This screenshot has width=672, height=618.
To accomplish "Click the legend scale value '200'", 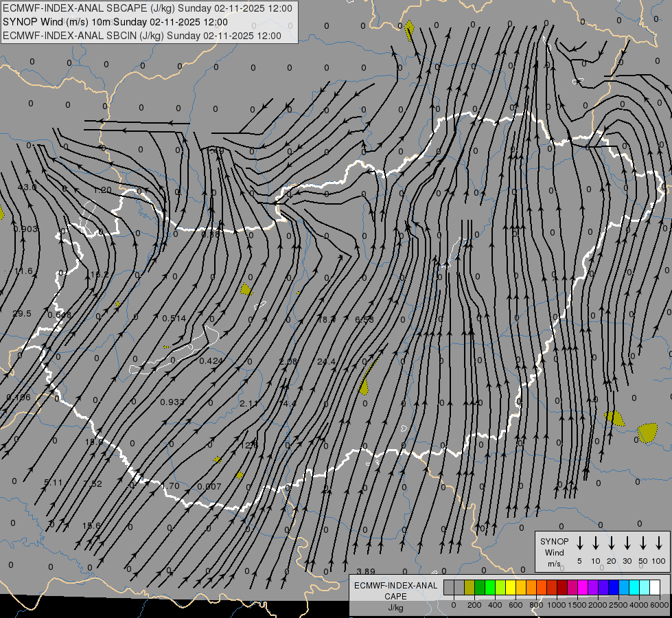I will pos(474,605).
